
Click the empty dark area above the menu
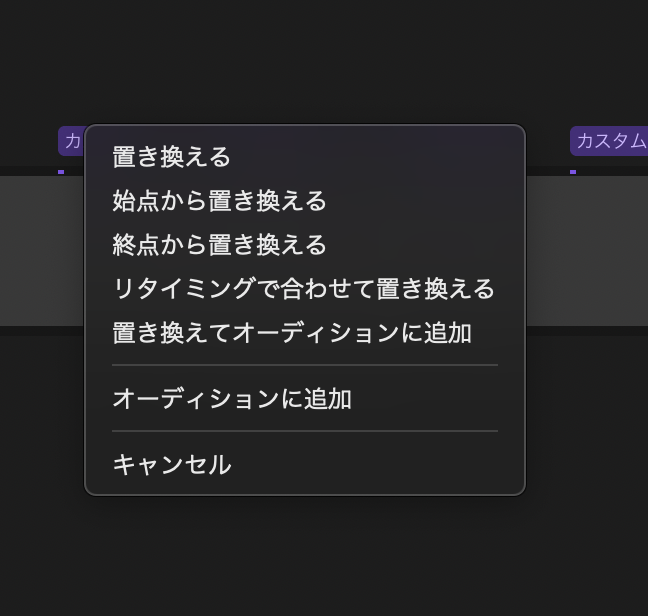point(300,60)
